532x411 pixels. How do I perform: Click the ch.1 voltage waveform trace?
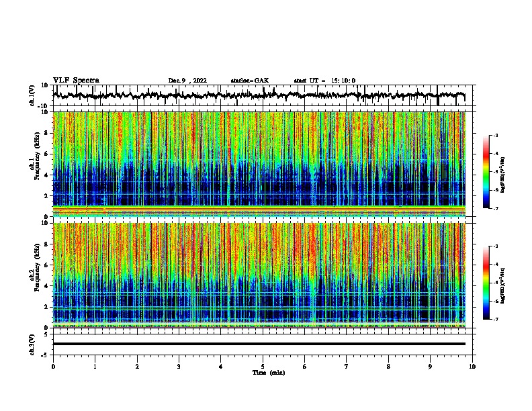[x=259, y=95]
